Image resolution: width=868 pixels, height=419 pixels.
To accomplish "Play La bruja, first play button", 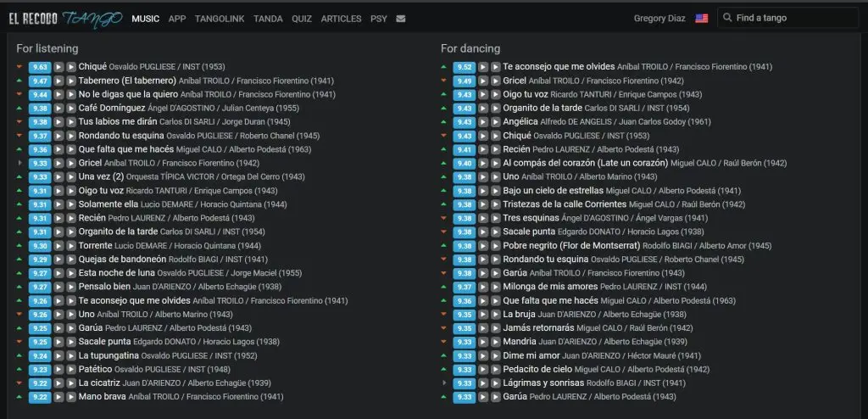I will coord(483,315).
